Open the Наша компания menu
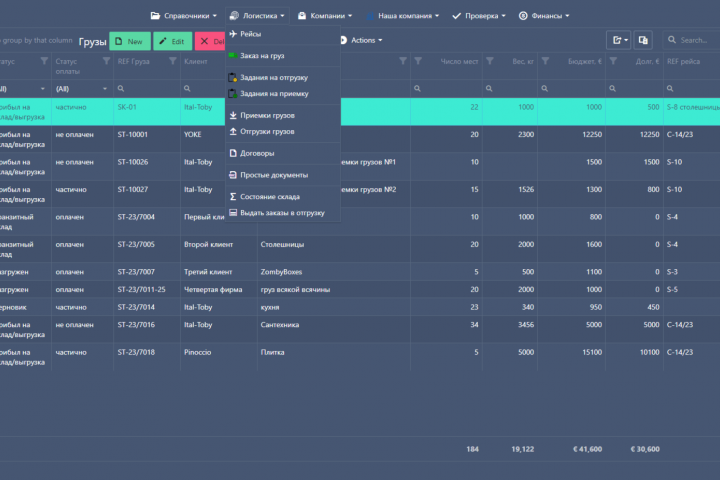Viewport: 720px width, 480px height. click(x=403, y=16)
